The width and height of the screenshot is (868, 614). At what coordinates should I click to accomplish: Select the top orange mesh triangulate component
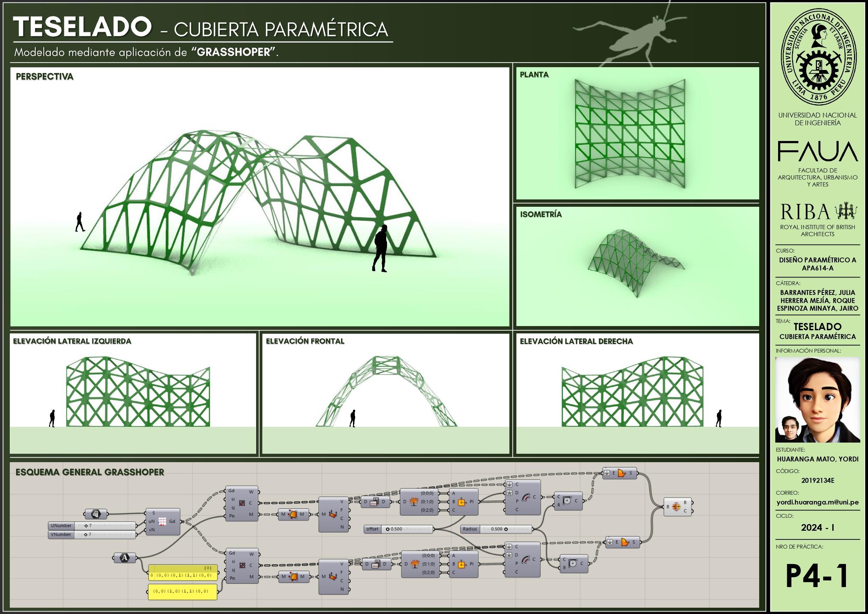click(293, 514)
